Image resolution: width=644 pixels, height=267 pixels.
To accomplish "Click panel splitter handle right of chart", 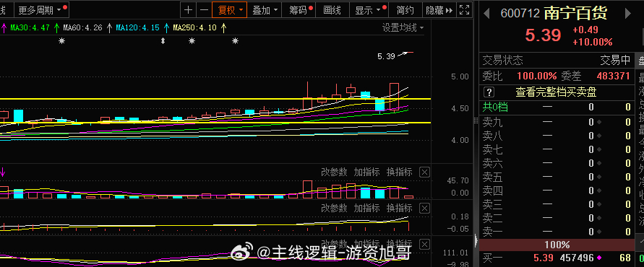I will click(476, 121).
